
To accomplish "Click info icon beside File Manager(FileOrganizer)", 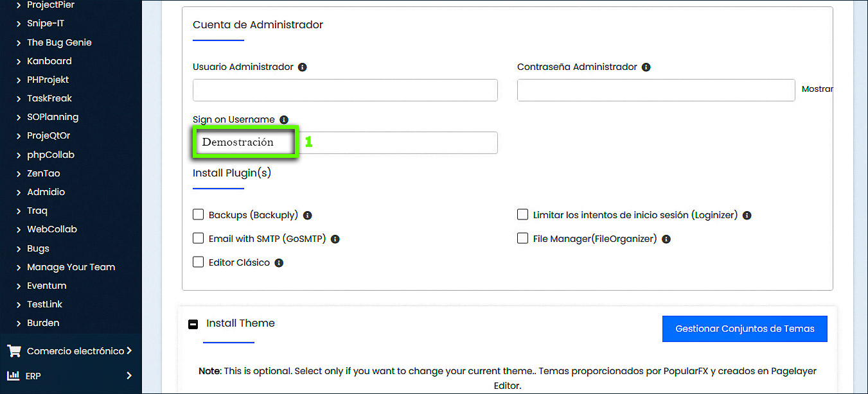I will coord(666,239).
